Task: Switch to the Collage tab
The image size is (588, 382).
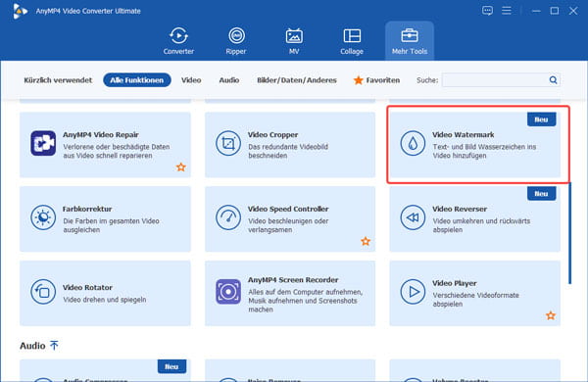Action: coord(352,41)
